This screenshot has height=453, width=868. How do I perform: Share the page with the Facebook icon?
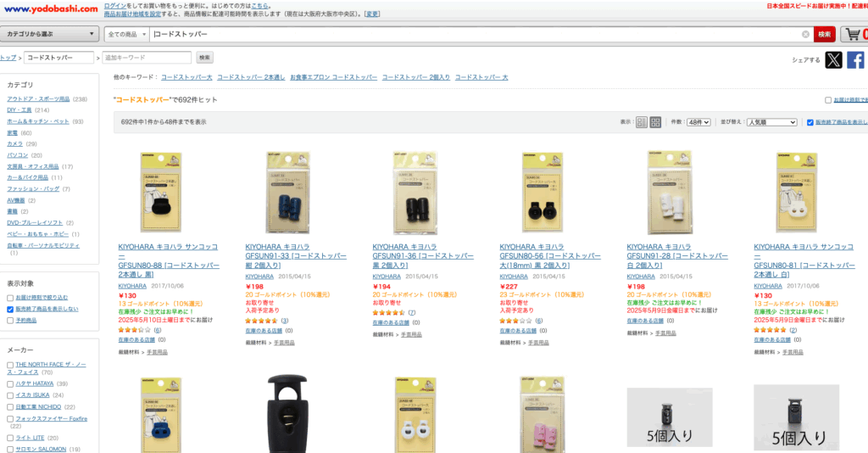point(855,60)
